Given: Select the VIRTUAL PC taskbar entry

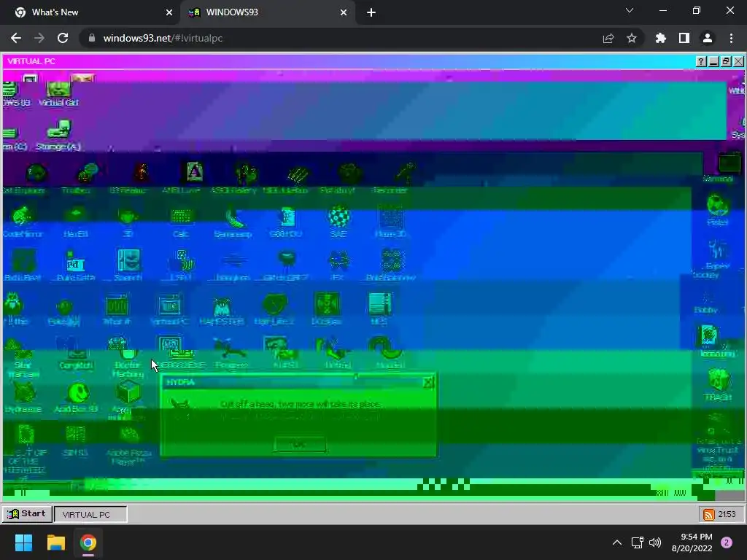Looking at the screenshot, I should tap(90, 514).
